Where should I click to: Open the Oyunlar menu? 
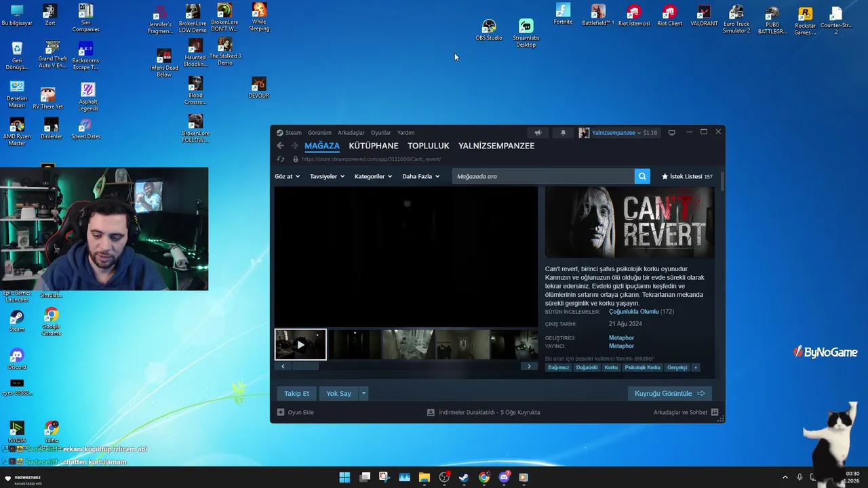380,133
